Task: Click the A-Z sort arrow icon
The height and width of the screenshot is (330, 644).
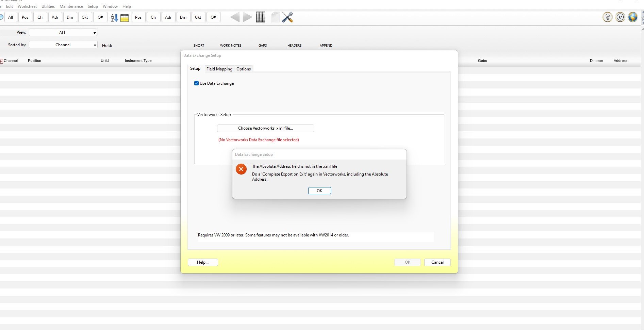Action: point(114,17)
